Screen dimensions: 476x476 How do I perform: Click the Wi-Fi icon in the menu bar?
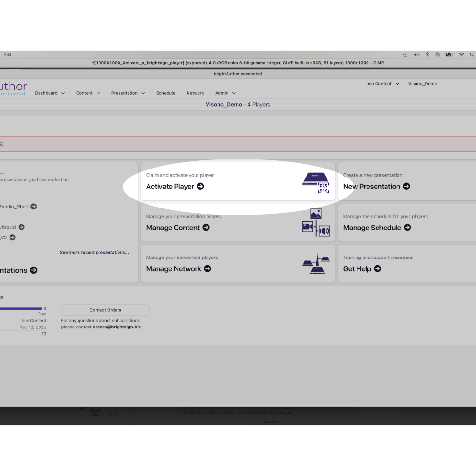[461, 55]
